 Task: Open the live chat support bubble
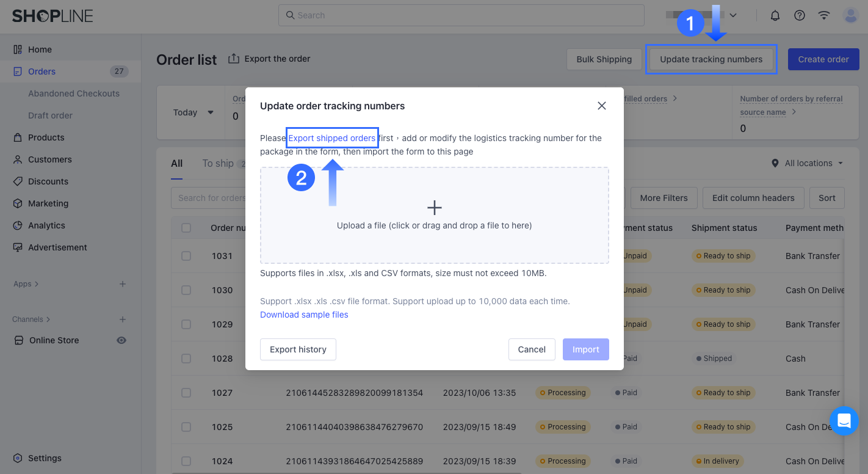844,421
